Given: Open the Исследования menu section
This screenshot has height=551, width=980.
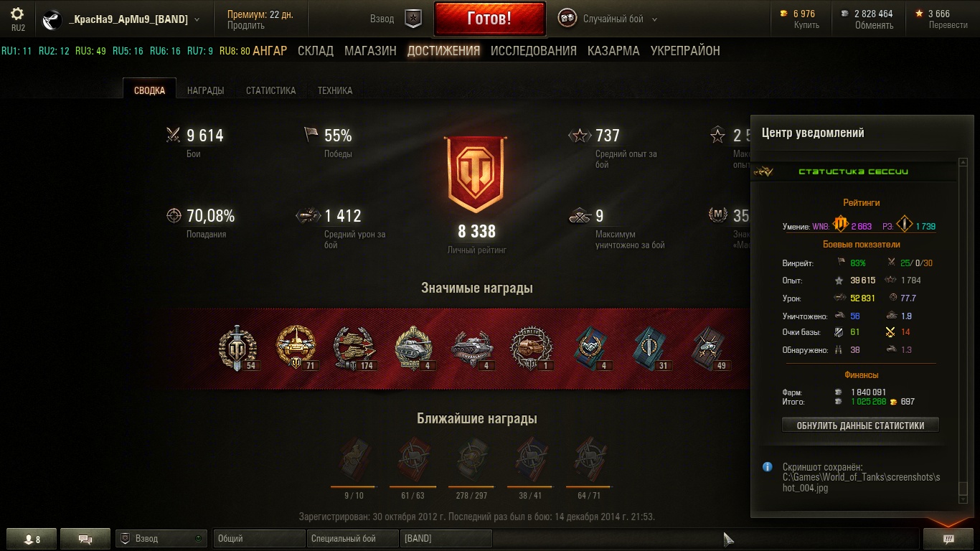Looking at the screenshot, I should (533, 51).
